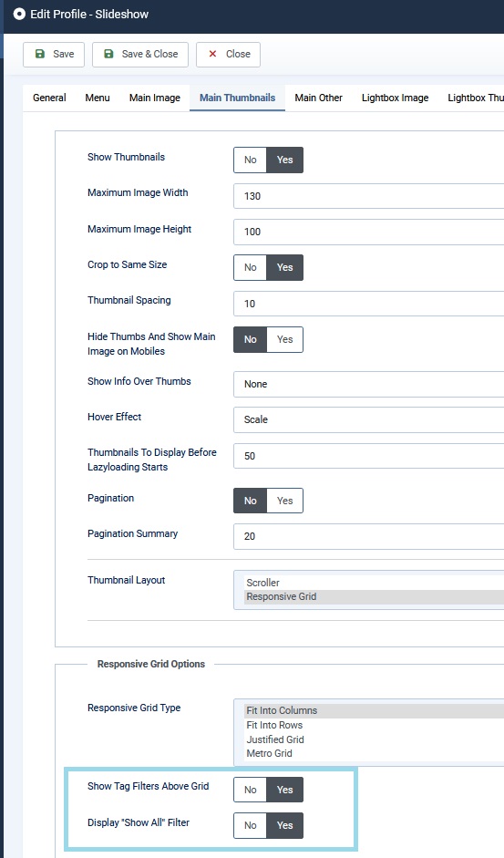Click the Maximum Image Width field
Image resolution: width=504 pixels, height=858 pixels.
[369, 196]
